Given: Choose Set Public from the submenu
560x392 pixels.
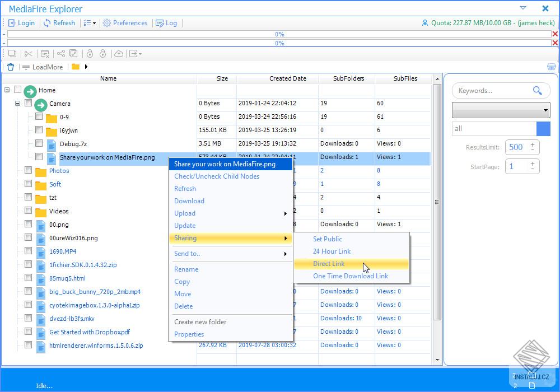Looking at the screenshot, I should click(x=351, y=239).
